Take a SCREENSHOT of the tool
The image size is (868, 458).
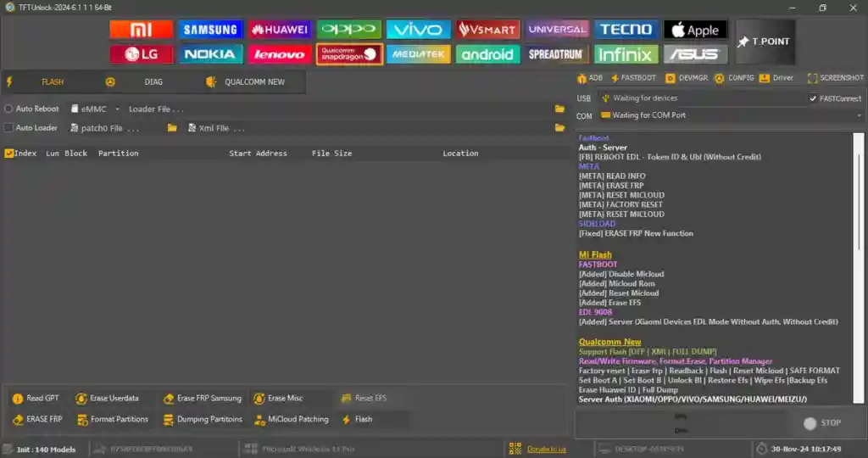(x=835, y=78)
